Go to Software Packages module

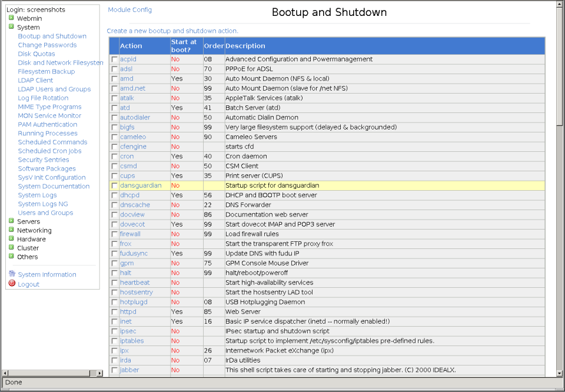(47, 168)
